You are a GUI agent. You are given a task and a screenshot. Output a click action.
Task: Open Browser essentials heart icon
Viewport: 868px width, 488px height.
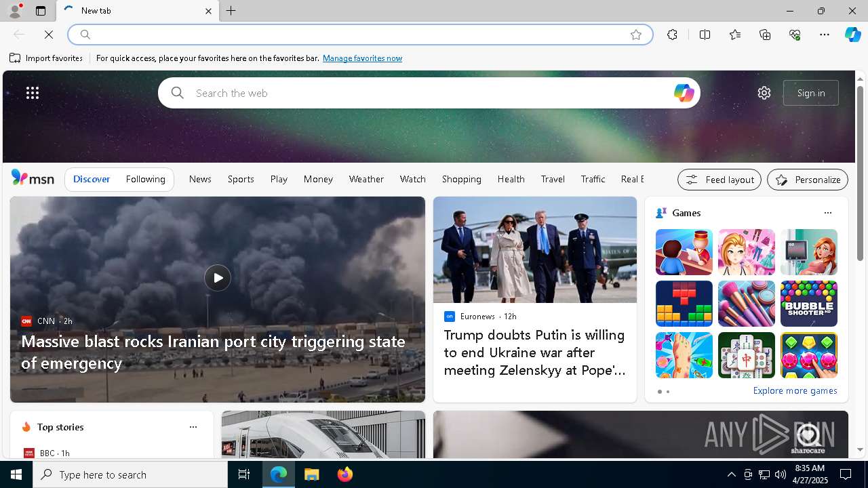coord(795,35)
